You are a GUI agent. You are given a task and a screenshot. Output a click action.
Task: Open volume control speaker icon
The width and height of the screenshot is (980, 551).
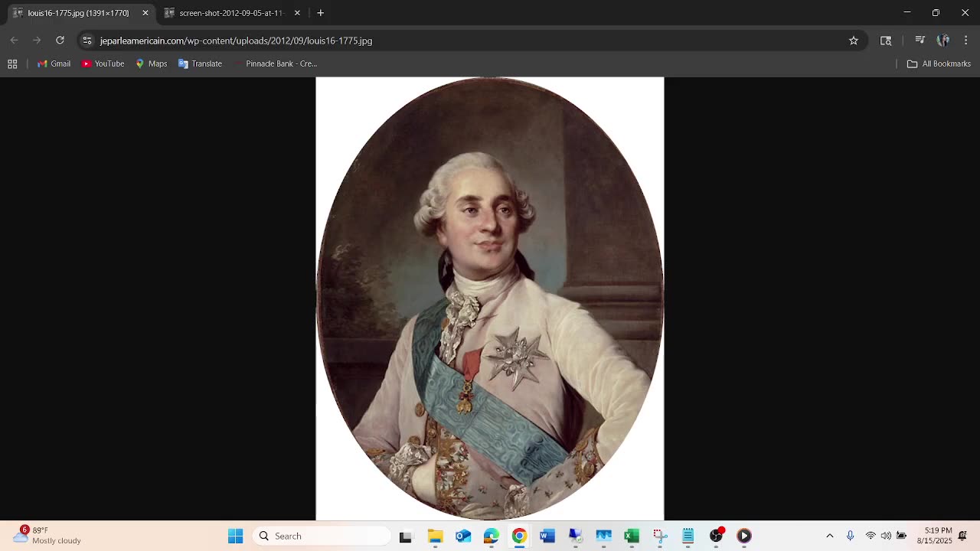click(886, 536)
